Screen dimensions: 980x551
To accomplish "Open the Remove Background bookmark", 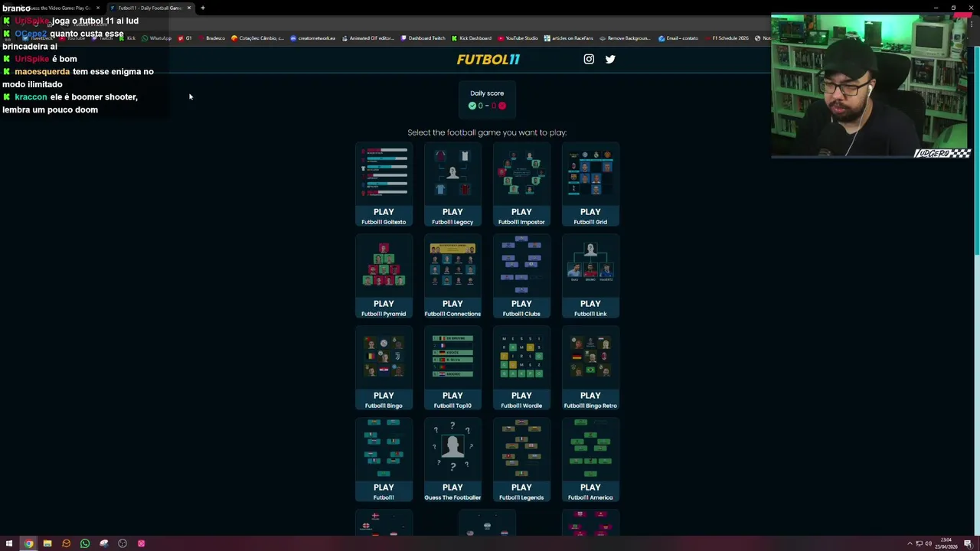I will click(x=625, y=38).
